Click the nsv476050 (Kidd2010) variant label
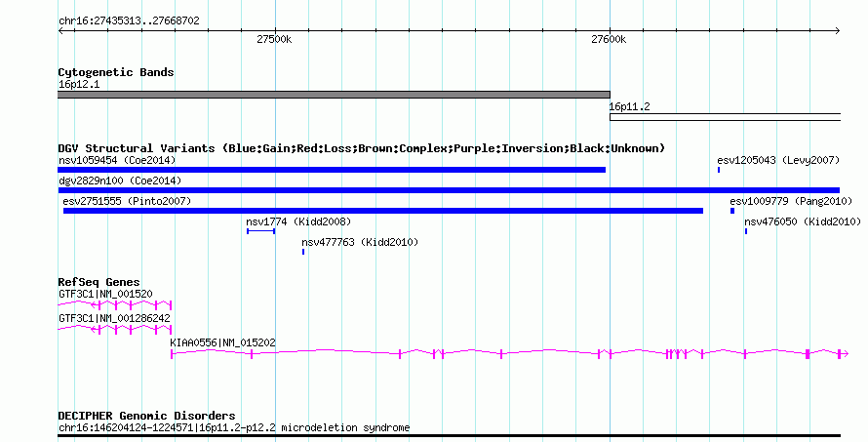The width and height of the screenshot is (868, 442). [x=803, y=221]
